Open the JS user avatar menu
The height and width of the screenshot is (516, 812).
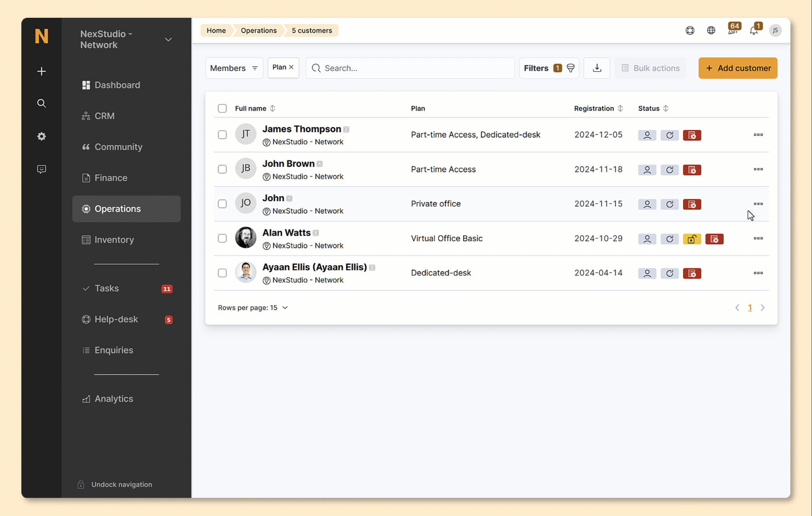pos(775,30)
